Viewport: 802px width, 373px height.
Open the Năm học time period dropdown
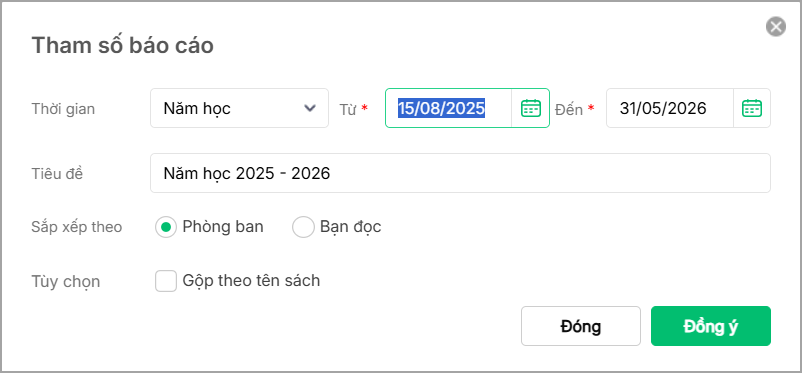(239, 108)
